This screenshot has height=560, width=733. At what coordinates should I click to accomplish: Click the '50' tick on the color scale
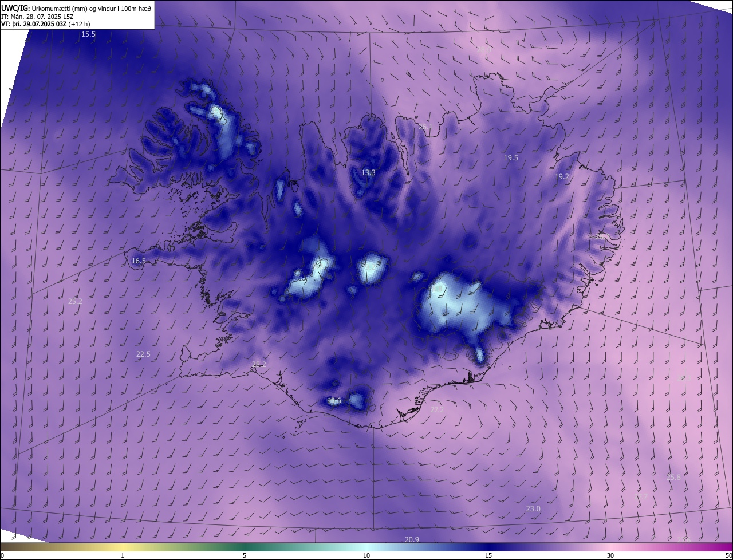728,555
